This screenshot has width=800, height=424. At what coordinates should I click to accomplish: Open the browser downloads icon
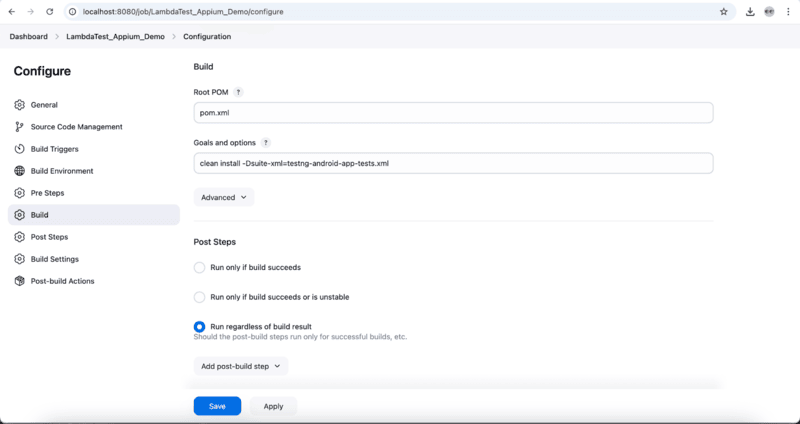tap(750, 12)
